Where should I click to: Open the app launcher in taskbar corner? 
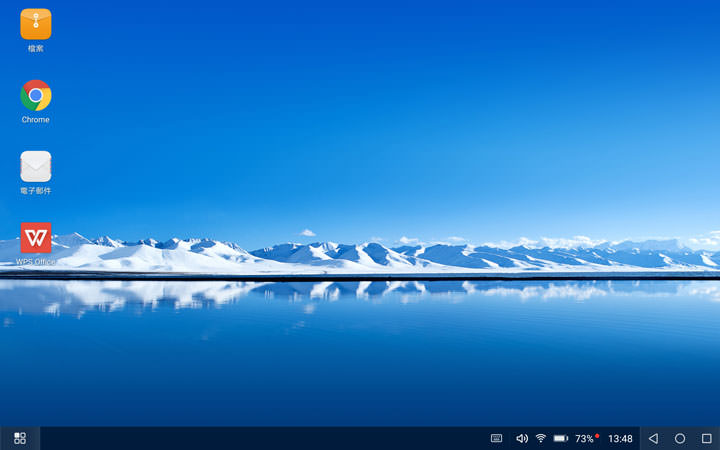point(20,438)
